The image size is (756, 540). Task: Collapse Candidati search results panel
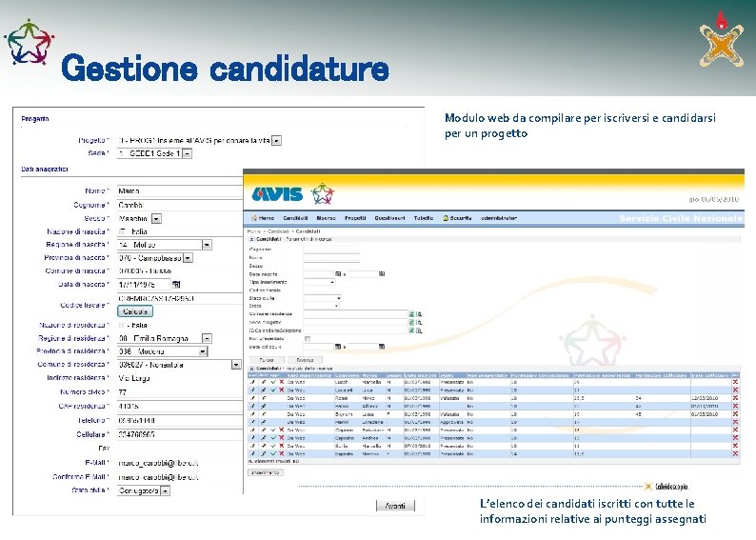[251, 369]
